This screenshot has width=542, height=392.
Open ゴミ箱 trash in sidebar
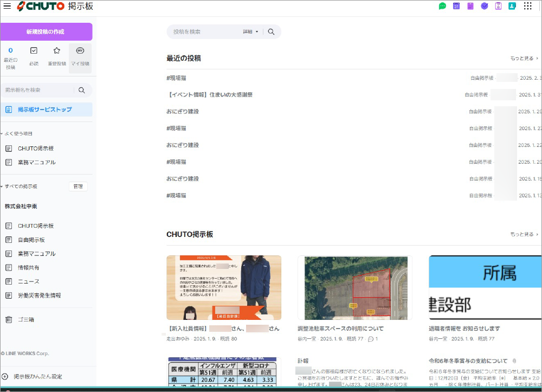[25, 319]
